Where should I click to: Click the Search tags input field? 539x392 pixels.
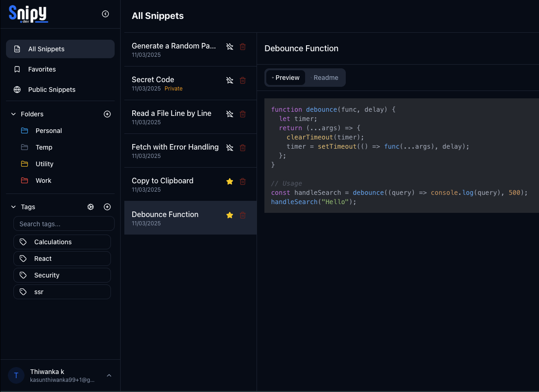click(64, 223)
